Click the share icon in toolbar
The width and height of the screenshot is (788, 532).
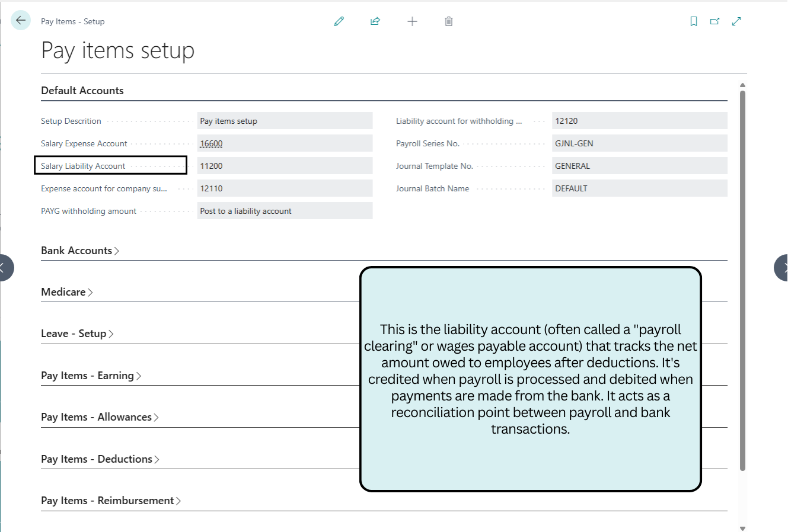coord(375,21)
